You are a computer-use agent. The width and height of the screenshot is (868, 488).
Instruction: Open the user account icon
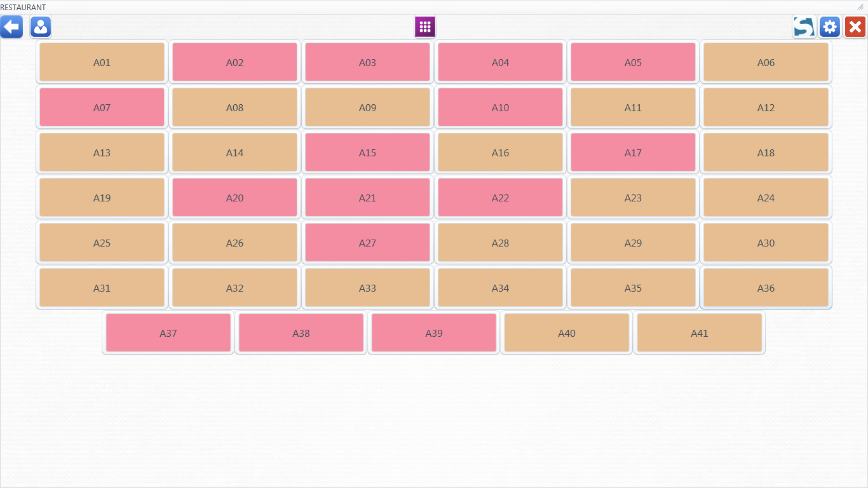pyautogui.click(x=41, y=27)
